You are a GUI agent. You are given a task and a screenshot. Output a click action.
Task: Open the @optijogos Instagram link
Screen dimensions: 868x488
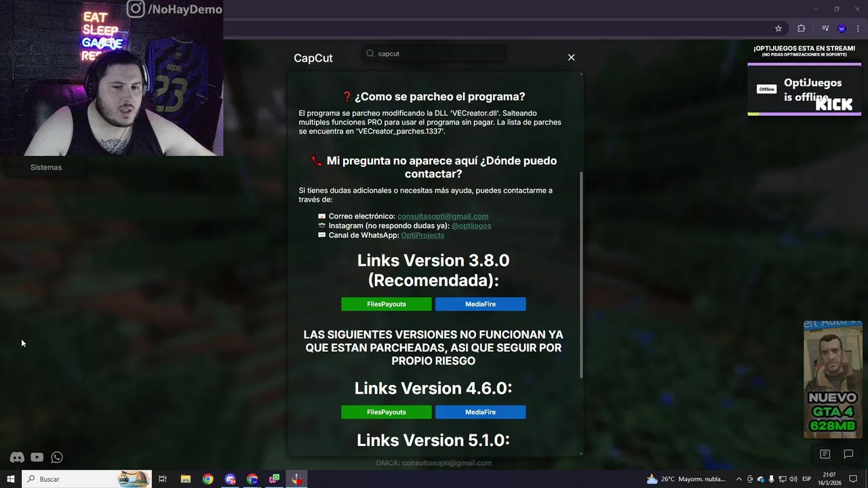471,226
